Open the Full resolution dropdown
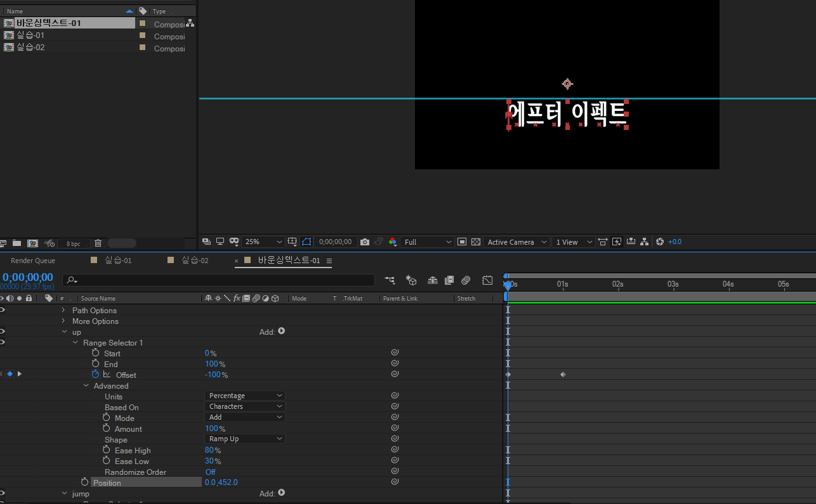 tap(428, 242)
